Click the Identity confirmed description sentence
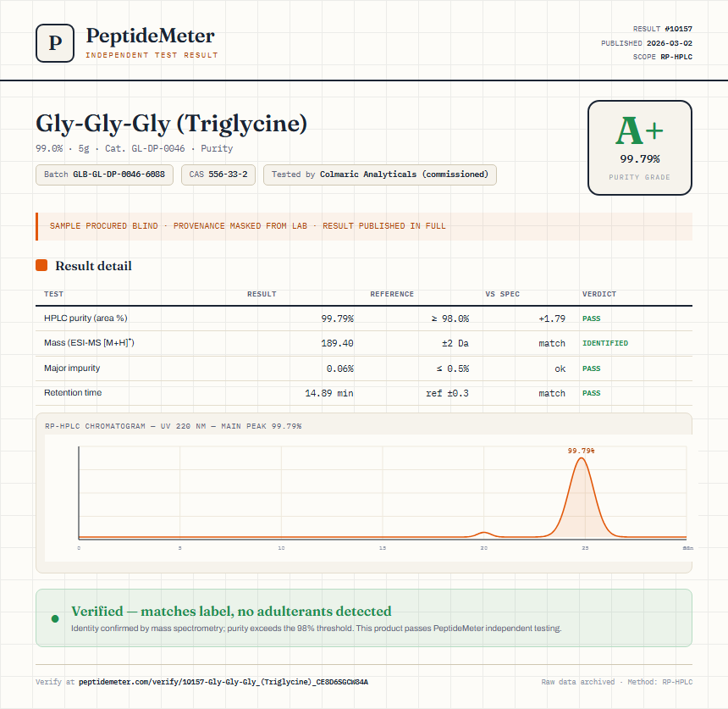This screenshot has width=728, height=709. coord(317,629)
